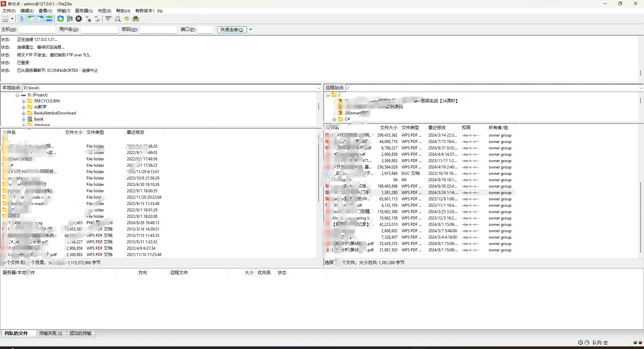The width and height of the screenshot is (644, 349).
Task: Click the speed limit gauge in status bar
Action: tap(587, 343)
